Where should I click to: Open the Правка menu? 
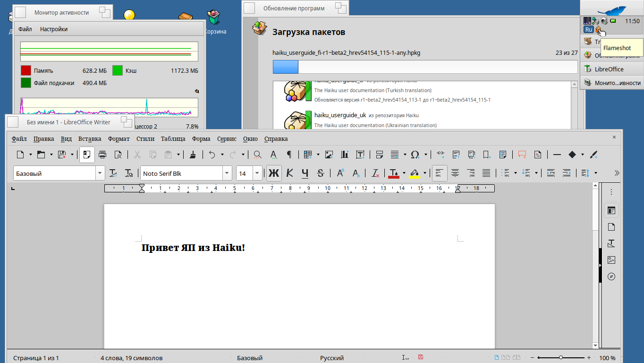(x=44, y=139)
